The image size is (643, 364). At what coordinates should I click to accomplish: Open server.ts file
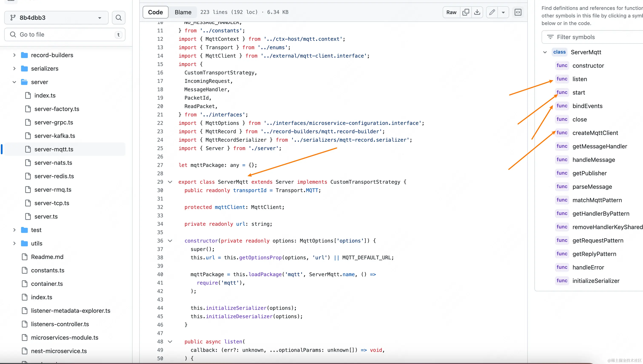coord(46,217)
